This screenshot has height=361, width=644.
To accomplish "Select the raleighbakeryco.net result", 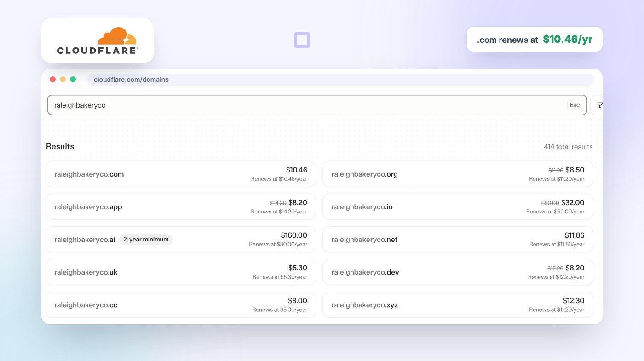I will click(x=458, y=240).
